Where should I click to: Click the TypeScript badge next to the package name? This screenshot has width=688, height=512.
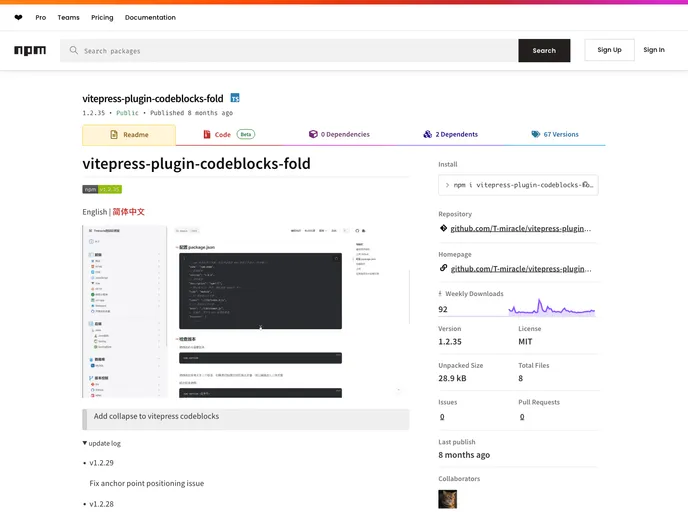(235, 98)
